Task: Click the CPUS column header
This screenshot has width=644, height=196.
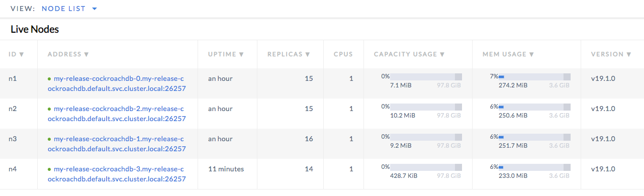Action: [x=343, y=54]
